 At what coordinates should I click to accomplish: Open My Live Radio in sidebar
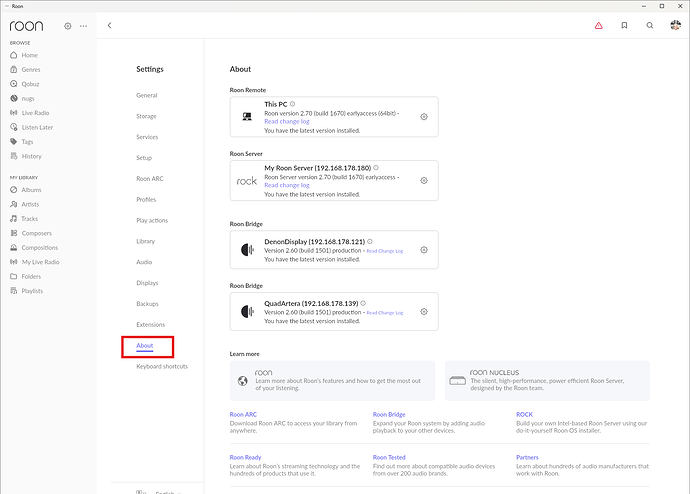coord(35,262)
